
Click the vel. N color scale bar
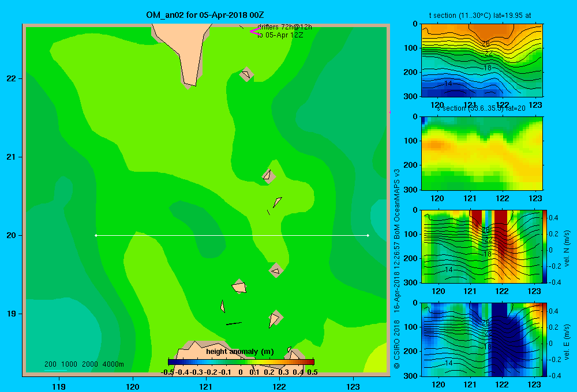(545, 246)
